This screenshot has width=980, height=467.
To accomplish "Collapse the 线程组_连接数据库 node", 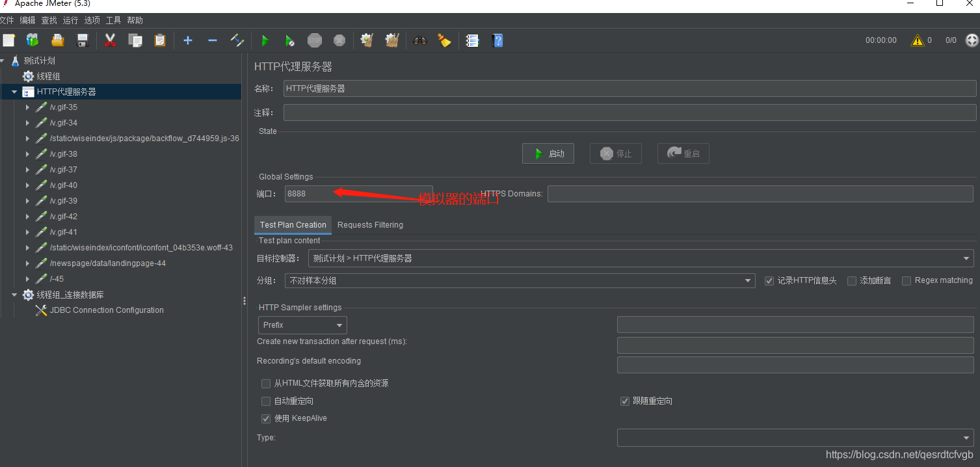I will tap(14, 295).
